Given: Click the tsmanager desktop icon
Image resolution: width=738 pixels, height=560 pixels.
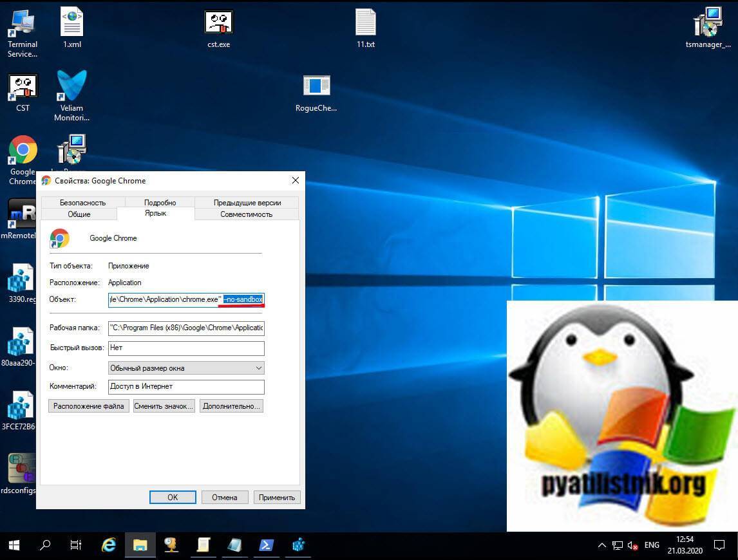Looking at the screenshot, I should (x=708, y=26).
